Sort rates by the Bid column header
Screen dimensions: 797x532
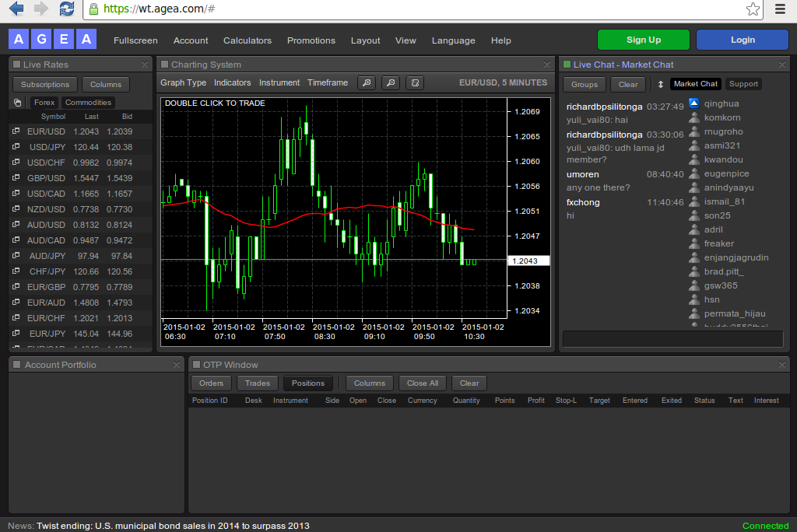tap(127, 116)
